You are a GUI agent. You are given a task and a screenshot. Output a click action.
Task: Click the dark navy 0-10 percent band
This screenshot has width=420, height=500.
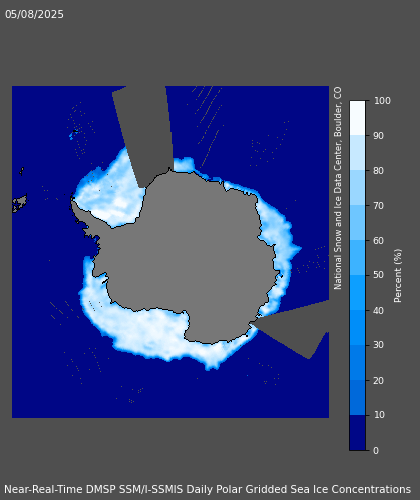coord(357,433)
